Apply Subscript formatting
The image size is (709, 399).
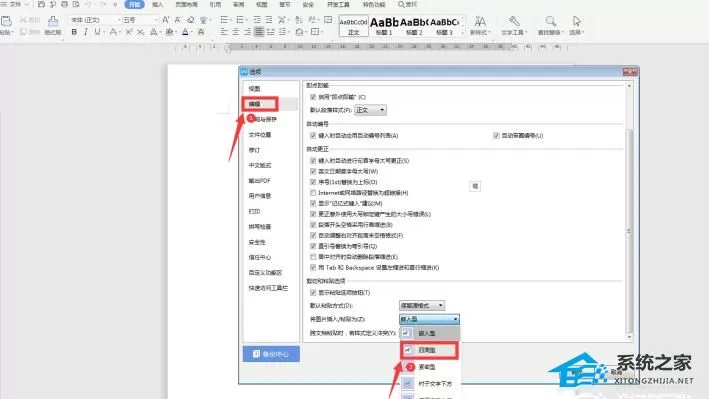(x=141, y=32)
